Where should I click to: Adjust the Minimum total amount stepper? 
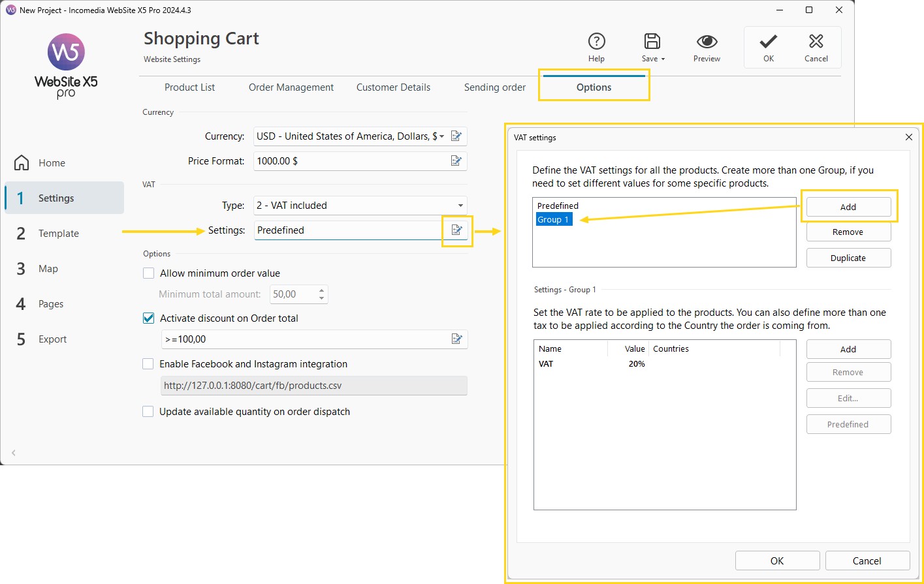[x=321, y=294]
